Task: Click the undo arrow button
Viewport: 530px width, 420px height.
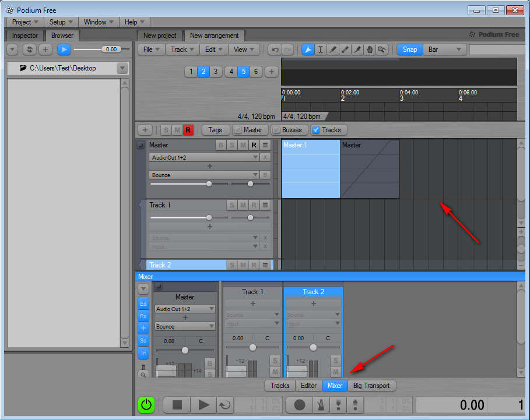Action: point(275,50)
